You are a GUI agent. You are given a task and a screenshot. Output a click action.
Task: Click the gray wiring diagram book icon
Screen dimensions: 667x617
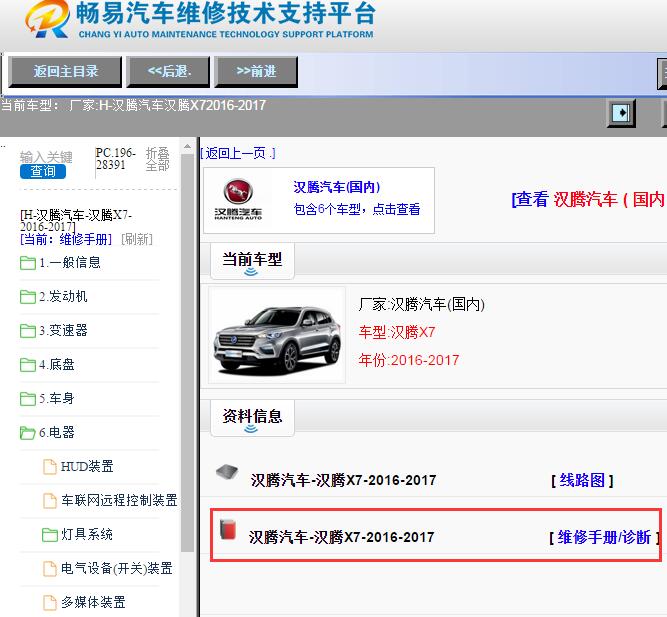click(227, 471)
